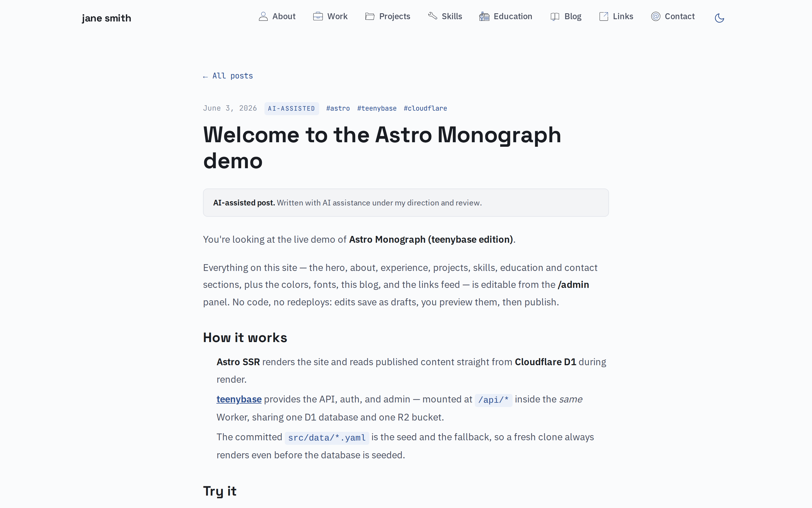Click the AI-assisted post notice box
This screenshot has width=812, height=508.
(406, 203)
